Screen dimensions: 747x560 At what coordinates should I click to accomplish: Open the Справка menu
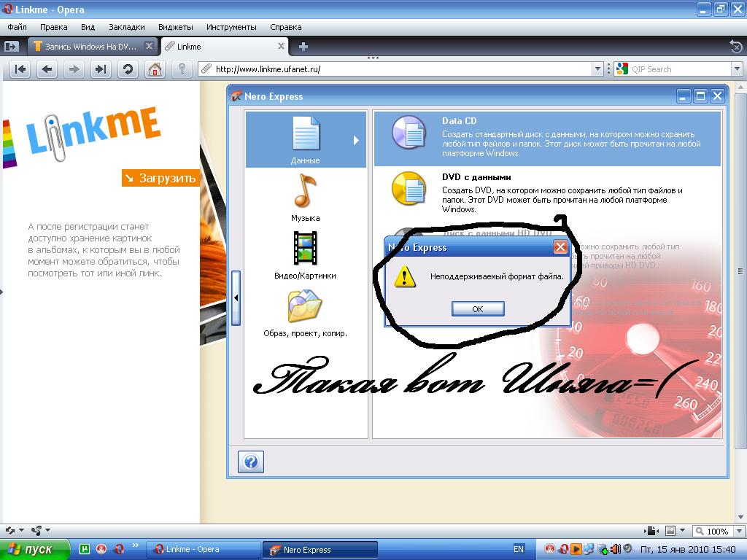tap(286, 27)
